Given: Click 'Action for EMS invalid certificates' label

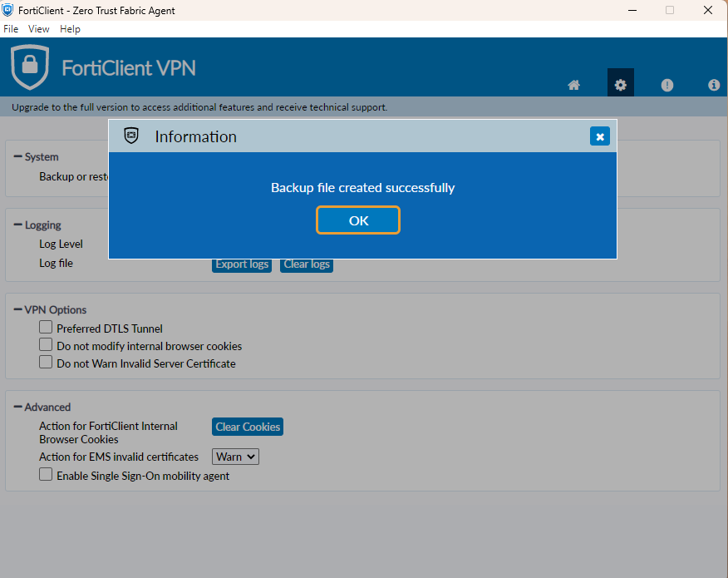Looking at the screenshot, I should 118,457.
